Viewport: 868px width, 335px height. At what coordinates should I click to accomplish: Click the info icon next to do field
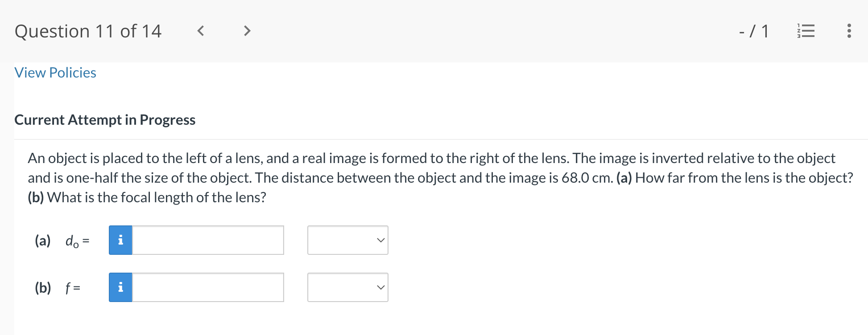pos(120,240)
